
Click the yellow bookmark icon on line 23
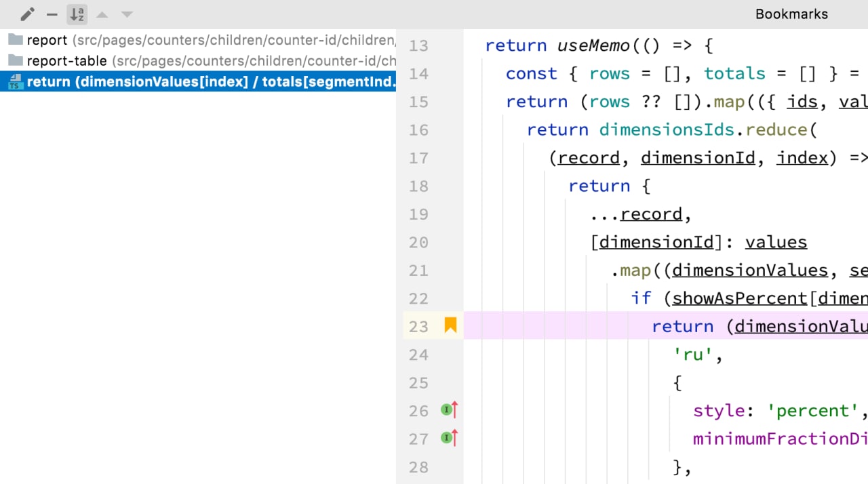[x=450, y=325]
